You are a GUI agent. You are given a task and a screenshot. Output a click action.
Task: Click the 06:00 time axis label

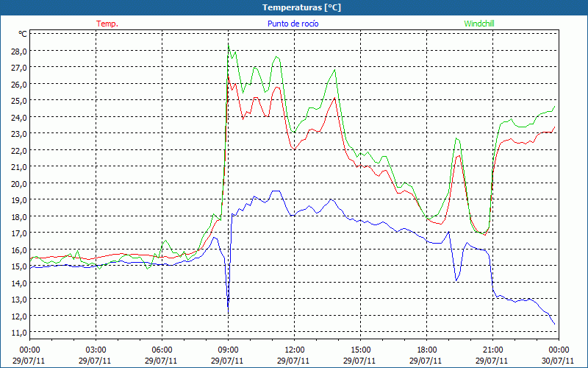[x=162, y=350]
